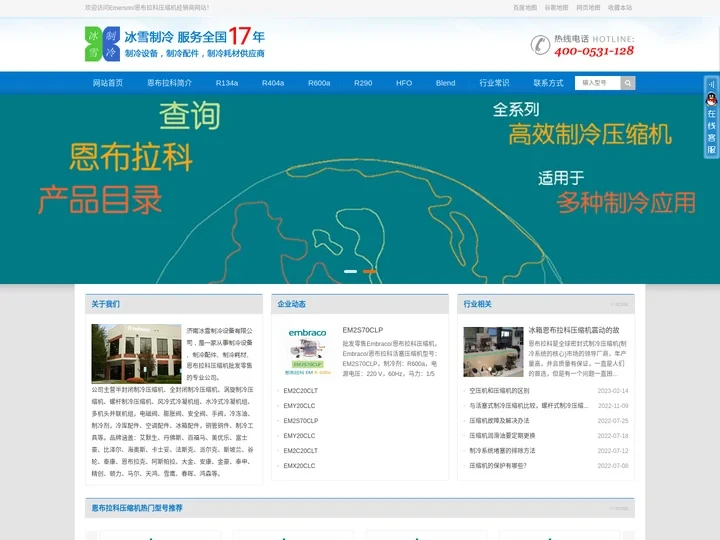The height and width of the screenshot is (540, 720).
Task: Open the HFO menu item
Action: pyautogui.click(x=404, y=83)
